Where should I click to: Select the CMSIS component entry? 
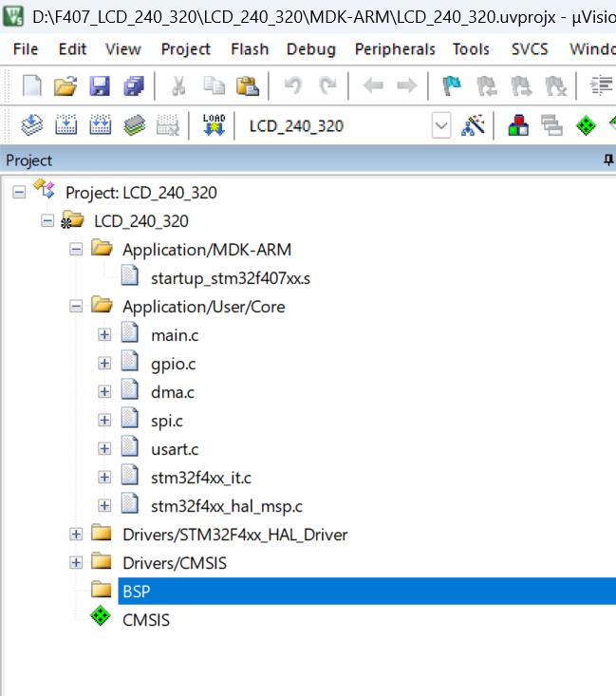(x=146, y=620)
